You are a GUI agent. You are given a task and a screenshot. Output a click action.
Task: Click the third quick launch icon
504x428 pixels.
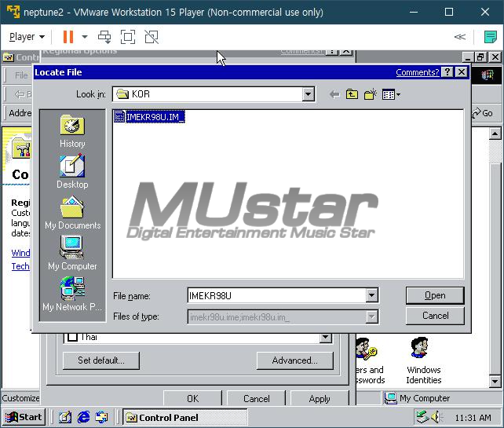[x=102, y=417]
